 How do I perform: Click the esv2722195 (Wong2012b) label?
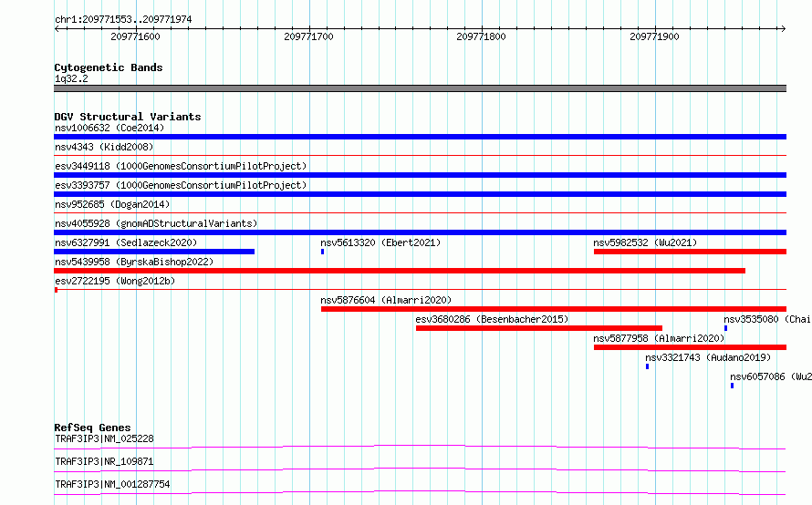point(115,281)
